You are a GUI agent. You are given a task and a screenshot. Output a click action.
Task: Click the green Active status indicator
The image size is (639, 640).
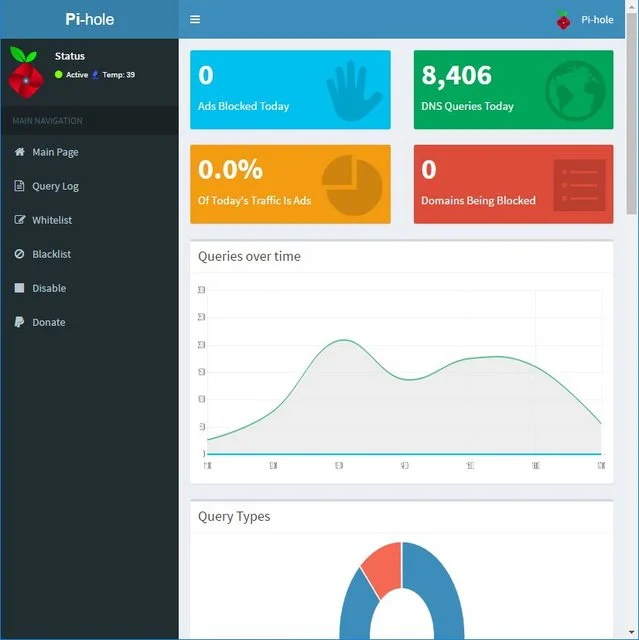click(x=58, y=74)
